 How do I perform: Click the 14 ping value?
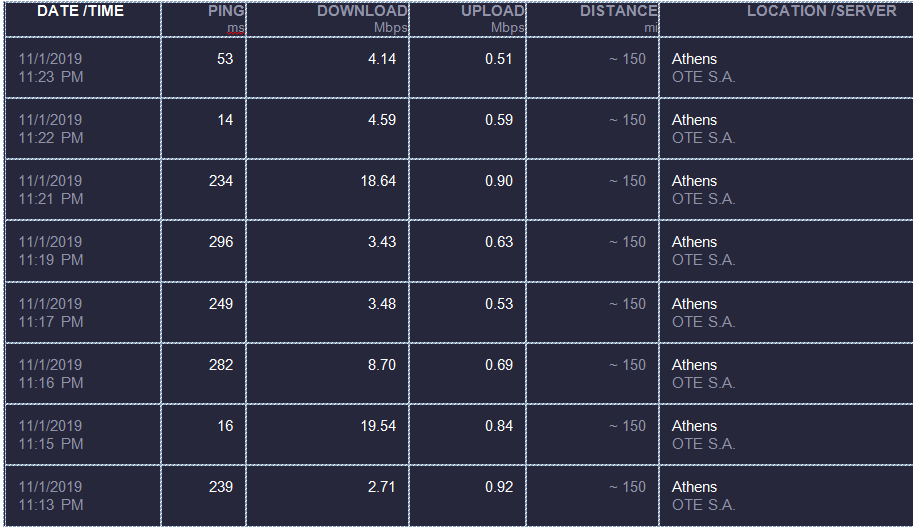pos(225,121)
